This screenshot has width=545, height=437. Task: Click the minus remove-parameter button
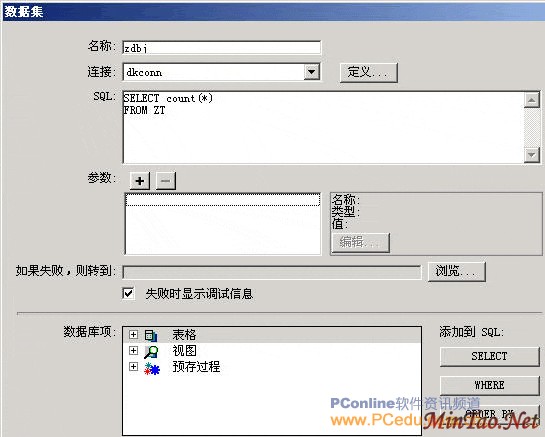click(165, 181)
